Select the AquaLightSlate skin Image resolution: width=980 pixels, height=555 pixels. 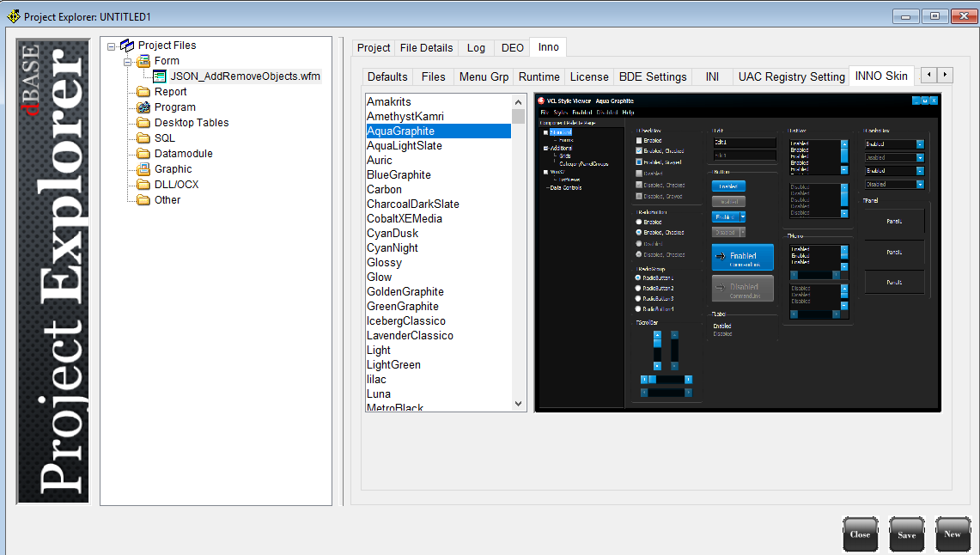click(438, 146)
